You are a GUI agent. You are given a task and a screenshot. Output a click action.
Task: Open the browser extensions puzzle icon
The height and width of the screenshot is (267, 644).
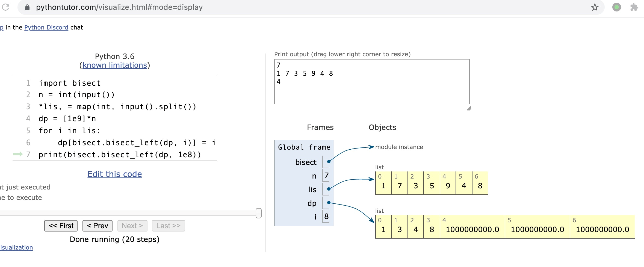[x=634, y=7]
